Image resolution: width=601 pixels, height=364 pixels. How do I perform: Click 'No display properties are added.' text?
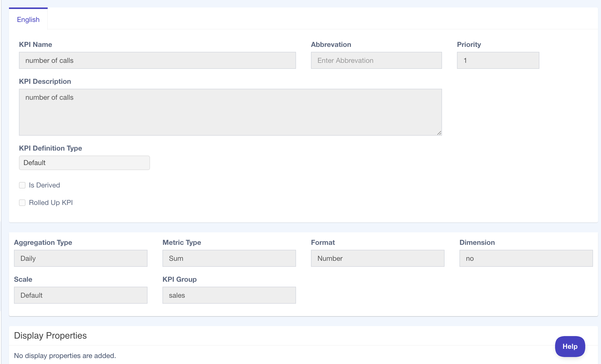[65, 356]
